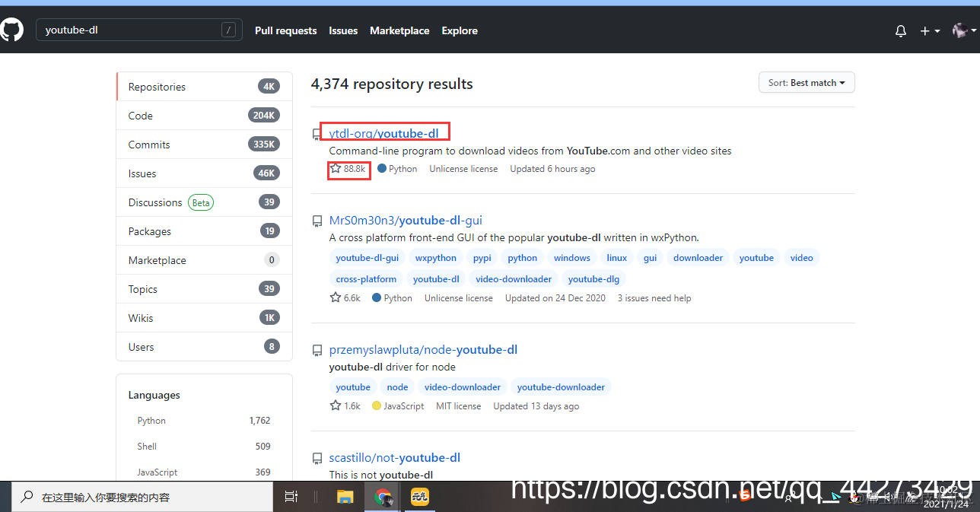Focus the youtube-dl search field
This screenshot has width=980, height=512.
click(139, 30)
